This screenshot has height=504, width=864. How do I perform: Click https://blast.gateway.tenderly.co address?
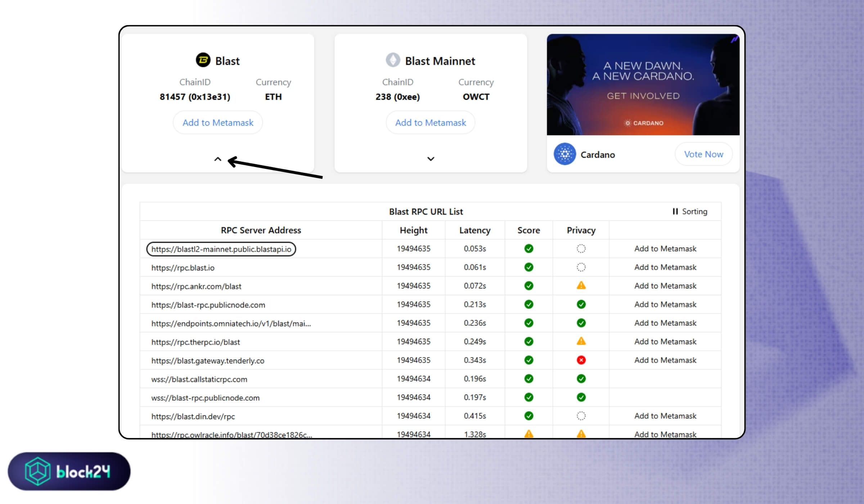point(208,361)
